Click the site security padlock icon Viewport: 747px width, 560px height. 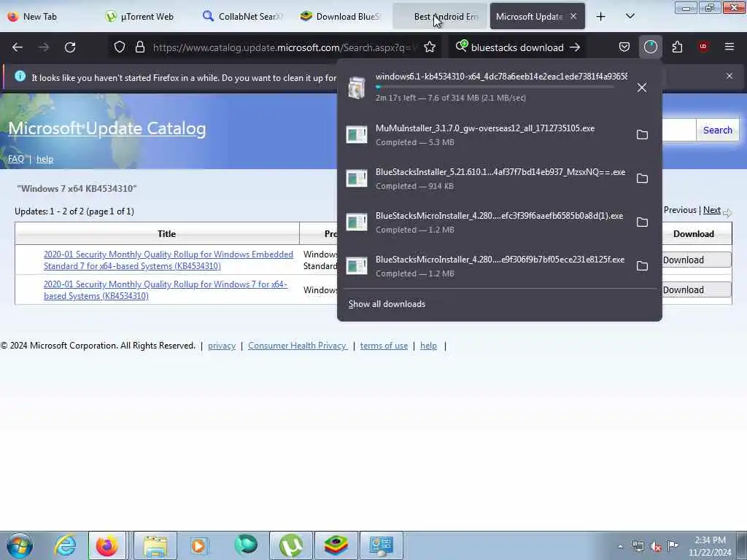(139, 47)
